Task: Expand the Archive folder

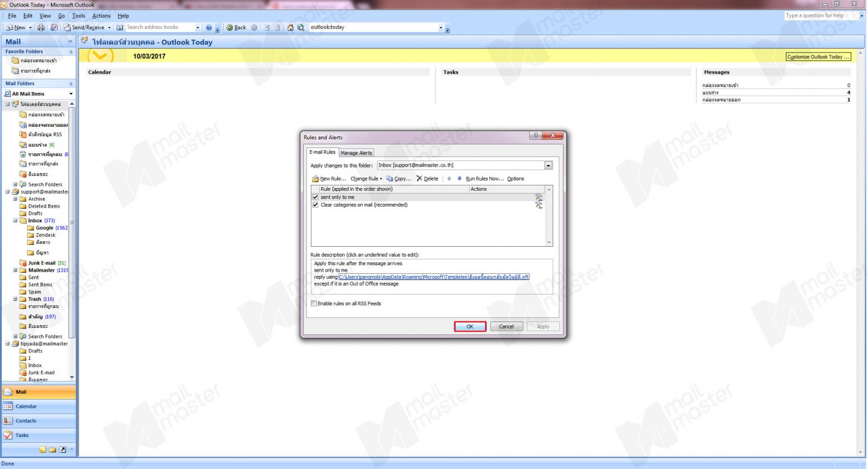Action: coord(15,199)
